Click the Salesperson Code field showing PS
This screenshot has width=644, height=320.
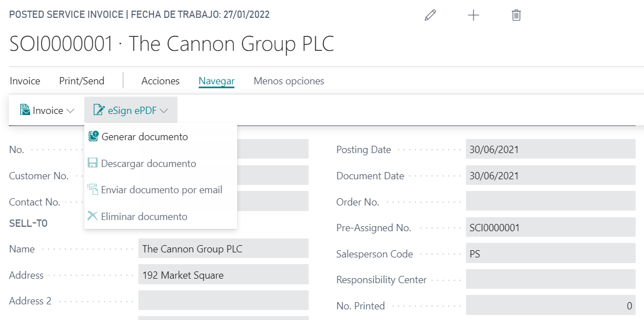pyautogui.click(x=550, y=254)
